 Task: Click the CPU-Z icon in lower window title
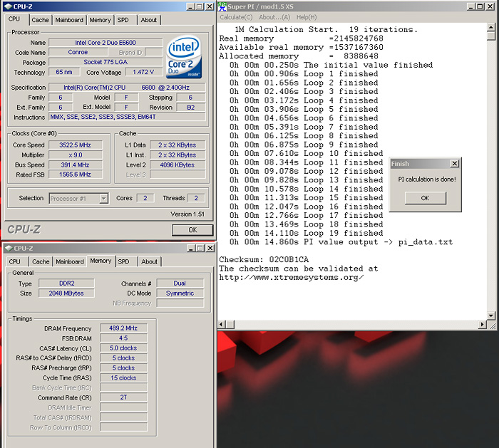pos(9,248)
